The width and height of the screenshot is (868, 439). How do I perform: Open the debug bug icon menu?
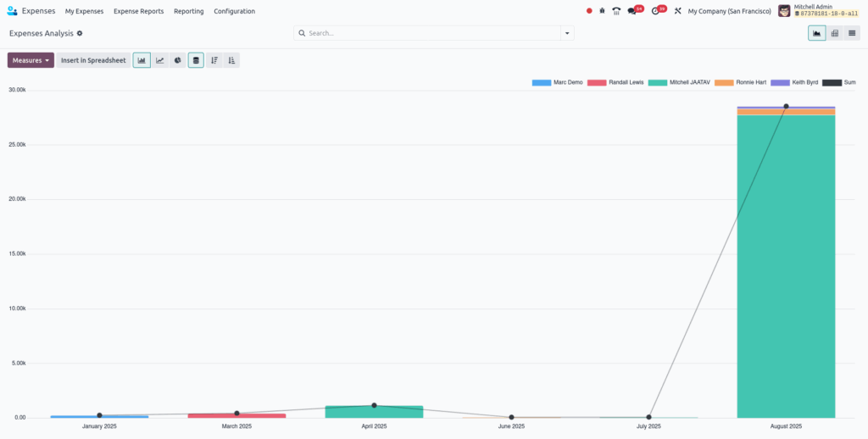pos(602,11)
